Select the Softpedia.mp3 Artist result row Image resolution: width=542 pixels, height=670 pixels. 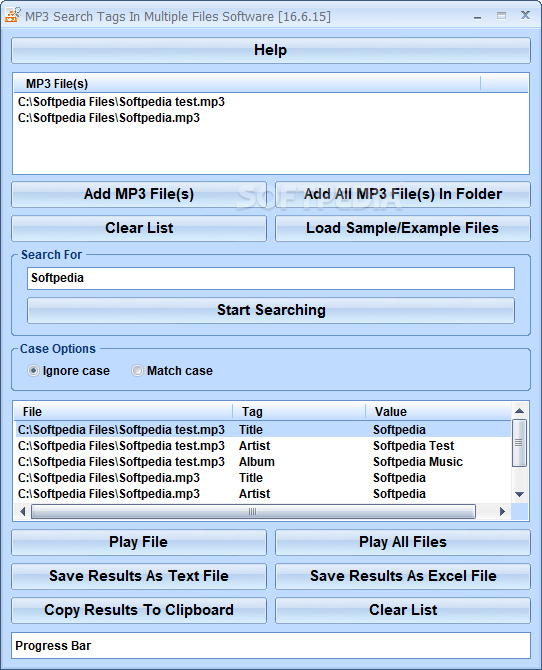263,494
